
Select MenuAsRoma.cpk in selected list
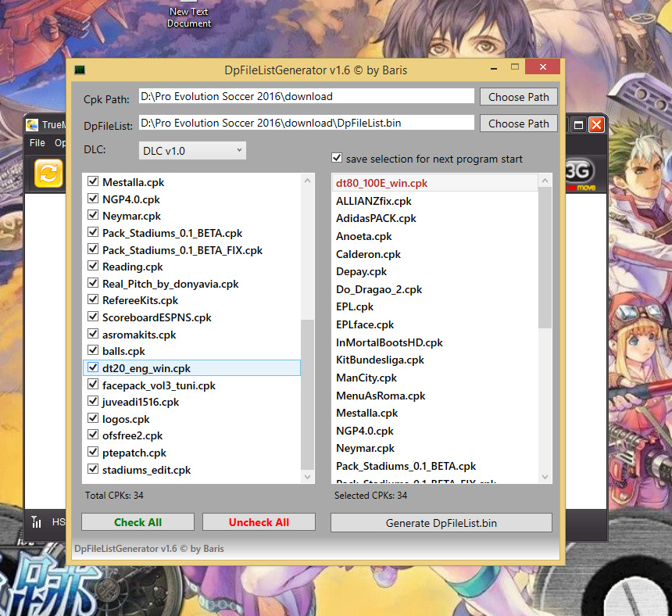pyautogui.click(x=435, y=396)
